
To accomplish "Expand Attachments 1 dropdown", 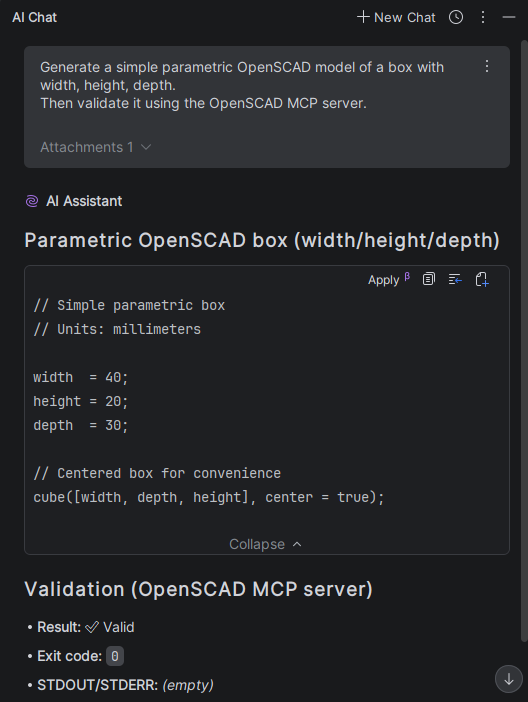I will coord(96,147).
